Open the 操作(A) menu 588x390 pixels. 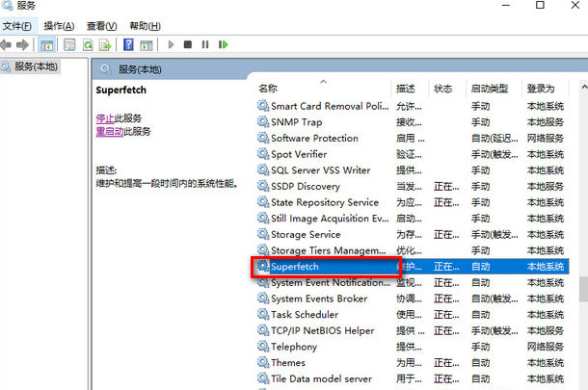coord(59,26)
